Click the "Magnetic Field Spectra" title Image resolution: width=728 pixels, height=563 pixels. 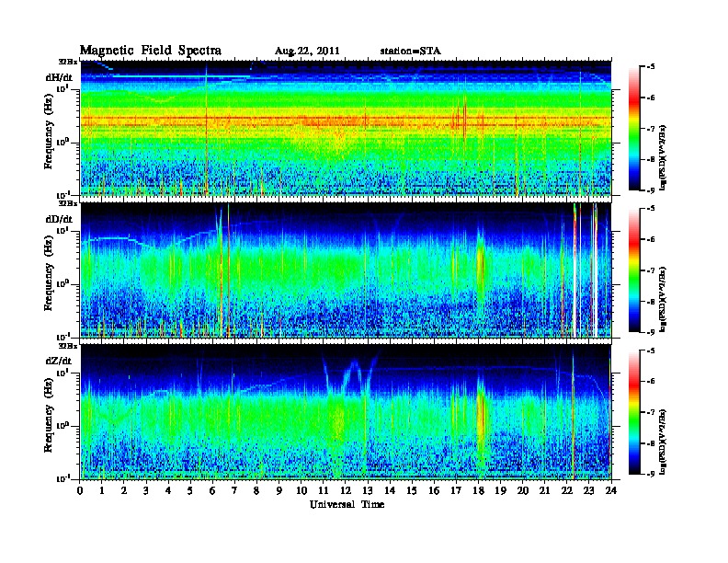151,51
